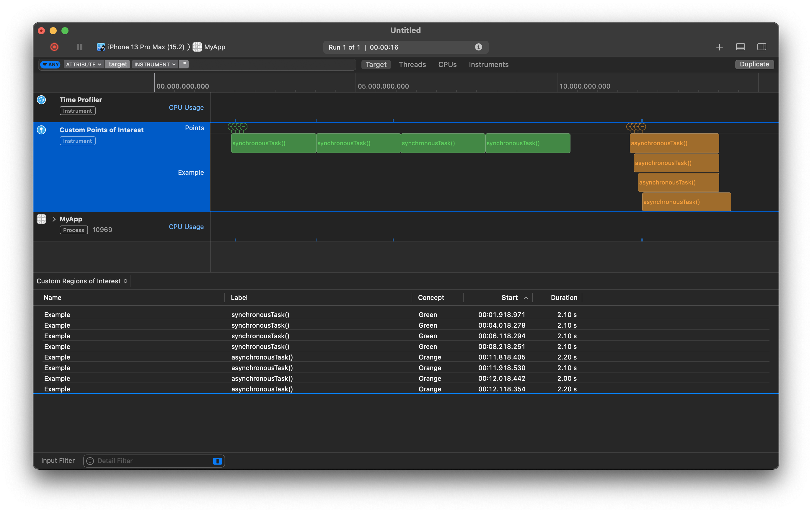Screen dimensions: 812x513
Task: Click the first green synchronousTask() region
Action: point(273,143)
